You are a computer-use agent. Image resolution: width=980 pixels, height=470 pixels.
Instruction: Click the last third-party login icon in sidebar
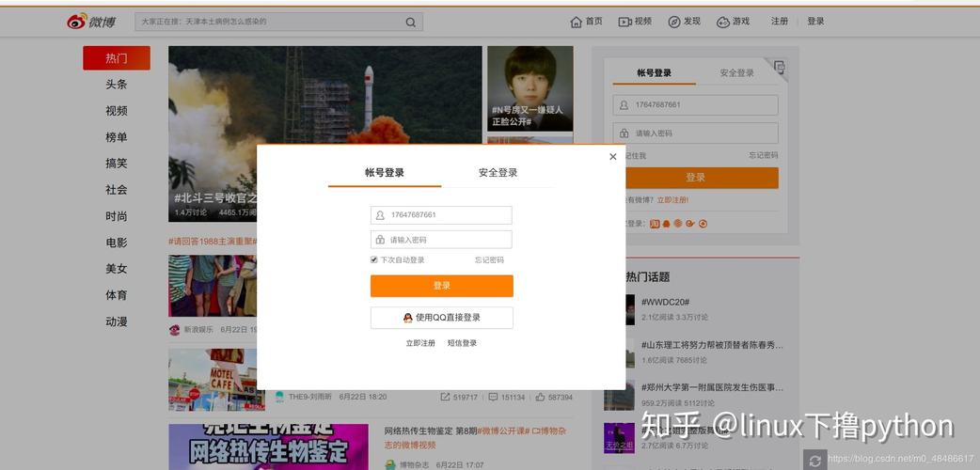coord(703,224)
